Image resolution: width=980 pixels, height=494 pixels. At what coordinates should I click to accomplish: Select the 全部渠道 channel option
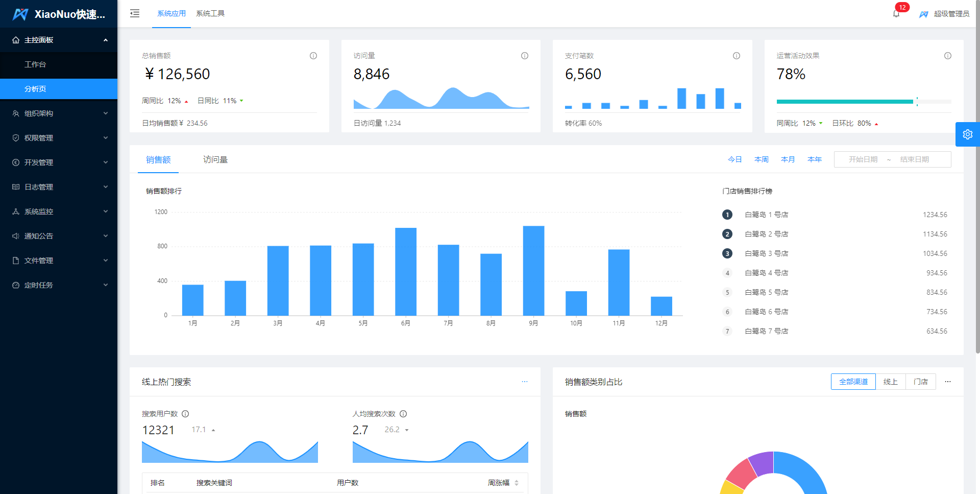[x=853, y=382]
